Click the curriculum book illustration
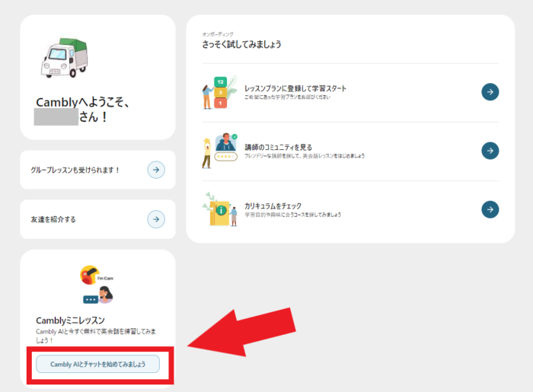 [219, 209]
